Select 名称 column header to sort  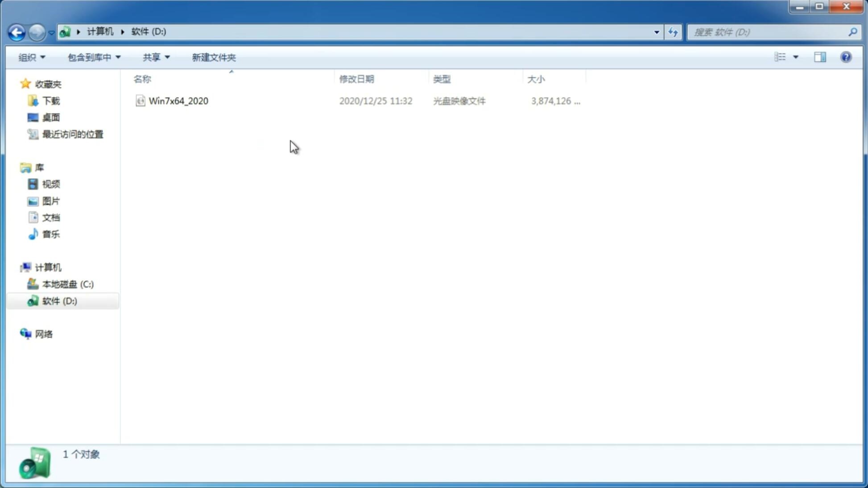pyautogui.click(x=142, y=78)
